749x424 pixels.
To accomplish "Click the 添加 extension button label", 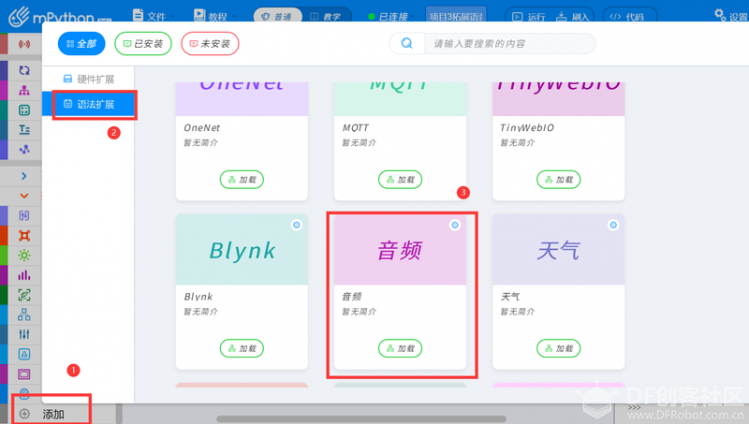I will click(x=54, y=414).
